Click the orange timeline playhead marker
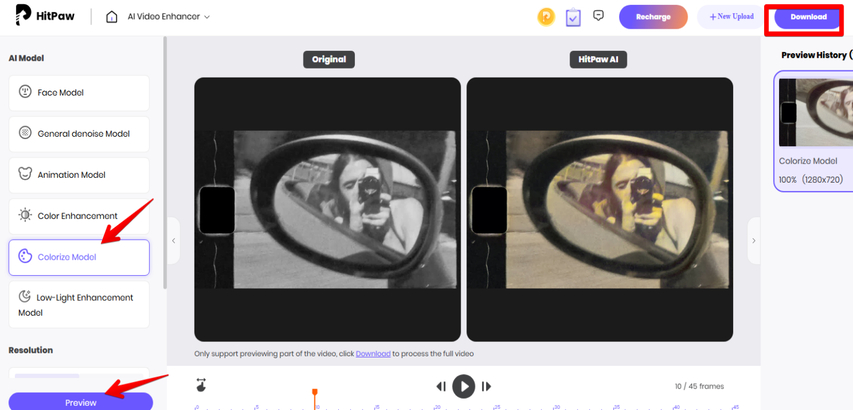Screen dimensions: 853x410 coord(315,395)
